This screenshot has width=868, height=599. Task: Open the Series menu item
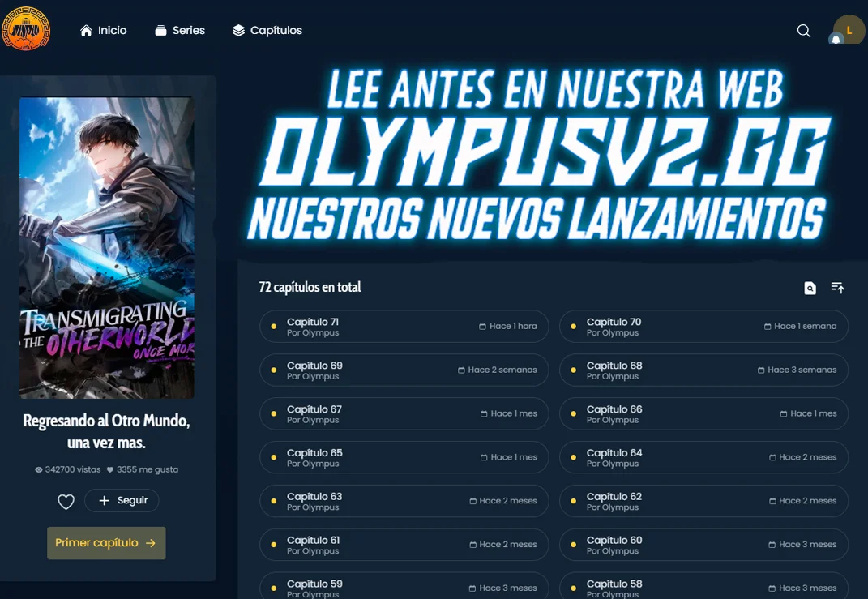point(180,31)
